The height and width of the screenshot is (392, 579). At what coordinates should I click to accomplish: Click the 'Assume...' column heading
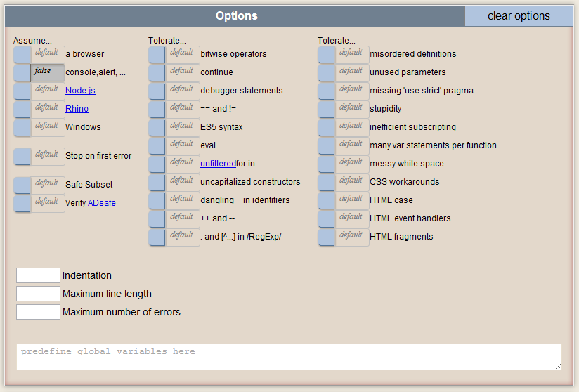coord(32,41)
